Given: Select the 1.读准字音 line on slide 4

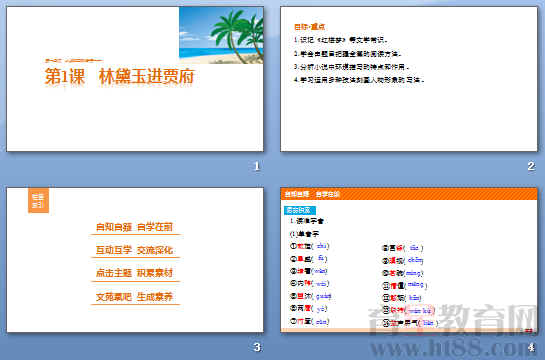Looking at the screenshot, I should pos(307,221).
